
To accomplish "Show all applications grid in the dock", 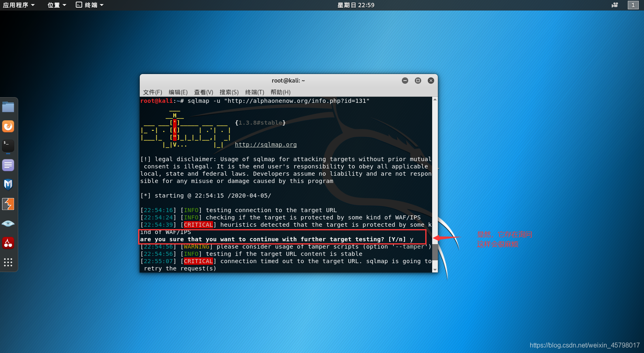I will [x=8, y=262].
